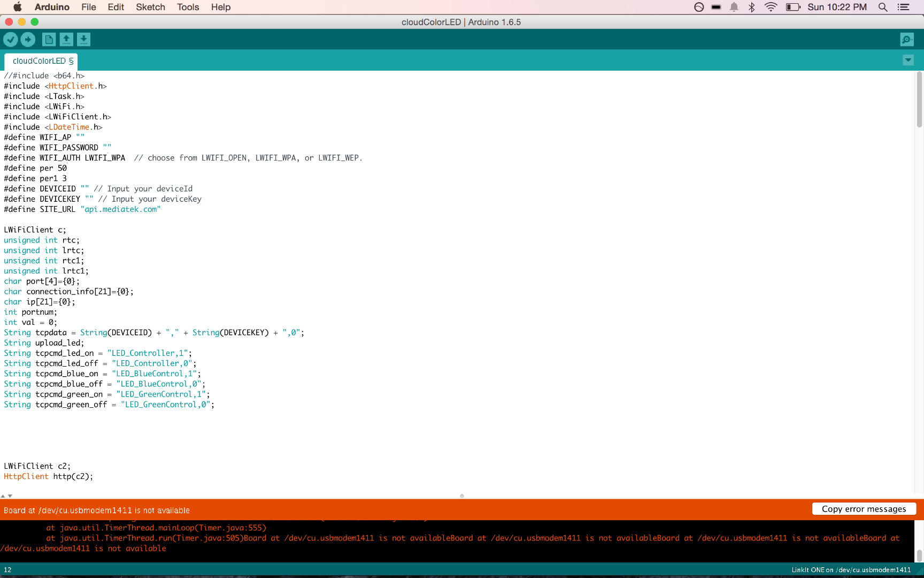Viewport: 924px width, 578px height.
Task: Click the 'int portnum;' line
Action: point(30,312)
